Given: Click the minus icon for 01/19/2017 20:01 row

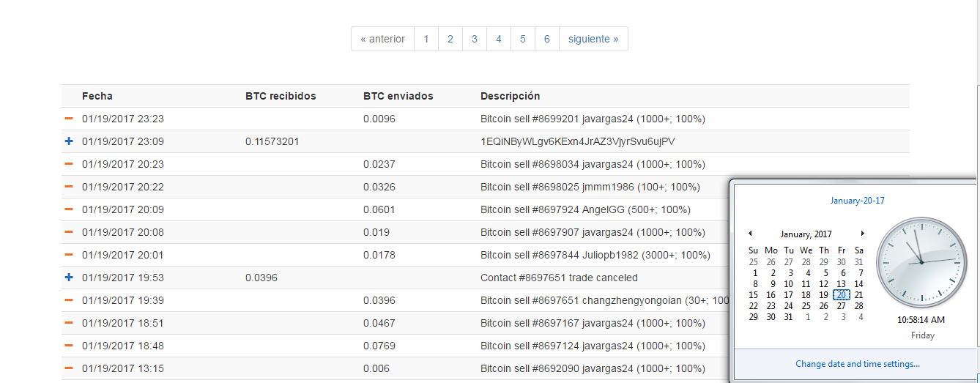Looking at the screenshot, I should [70, 255].
